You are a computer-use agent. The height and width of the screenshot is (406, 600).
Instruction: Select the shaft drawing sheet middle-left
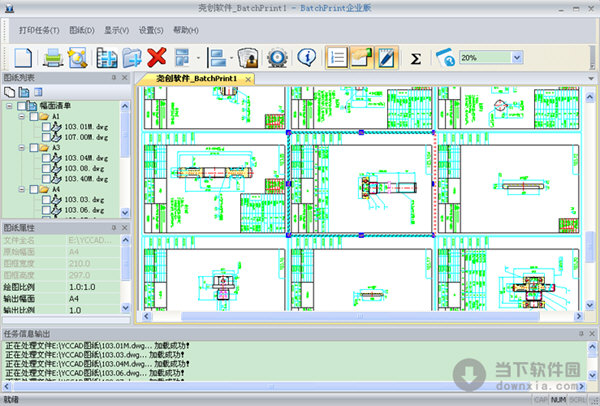coord(214,184)
